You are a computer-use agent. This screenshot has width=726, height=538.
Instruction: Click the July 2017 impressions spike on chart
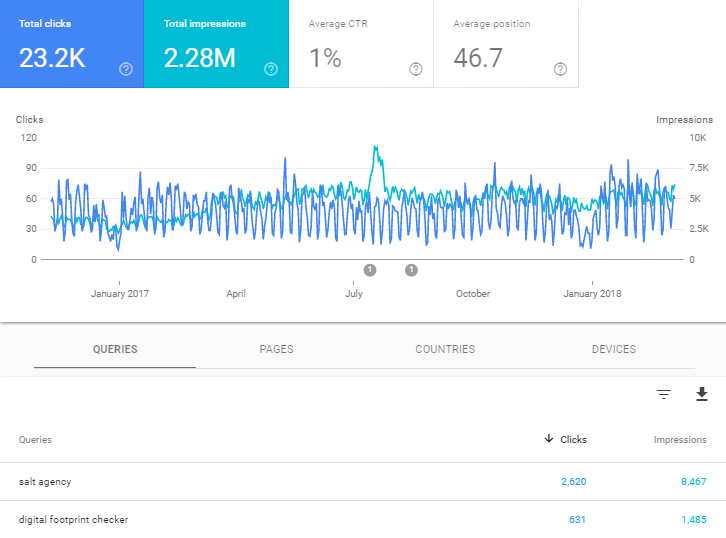tap(376, 149)
